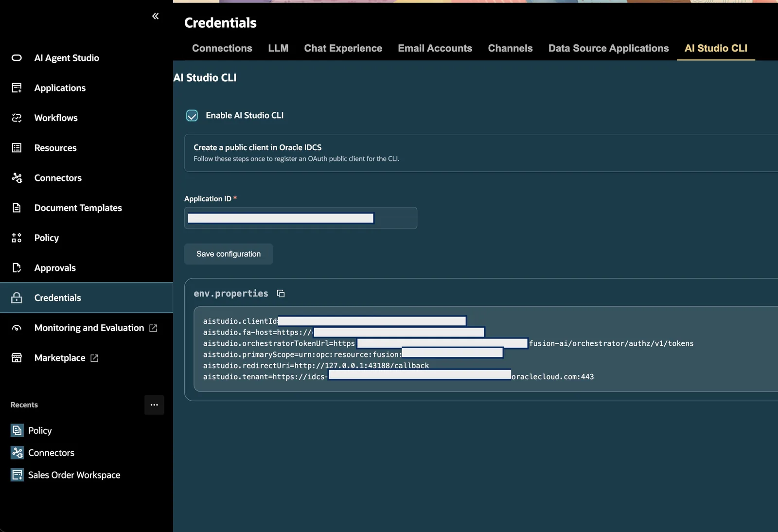This screenshot has height=532, width=778.
Task: Open Sales Order Workspace icon in Recents
Action: coord(17,475)
